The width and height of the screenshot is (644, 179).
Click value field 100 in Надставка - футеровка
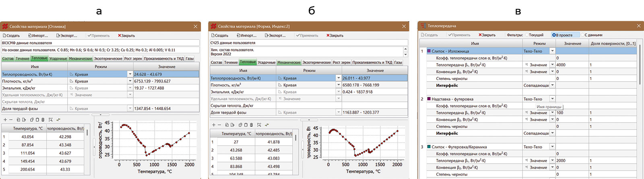(x=572, y=113)
